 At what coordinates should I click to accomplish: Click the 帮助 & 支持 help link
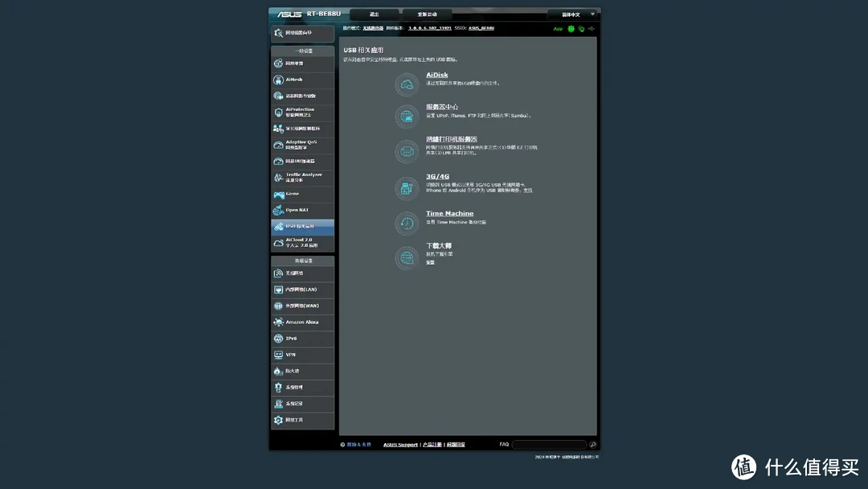(x=358, y=445)
